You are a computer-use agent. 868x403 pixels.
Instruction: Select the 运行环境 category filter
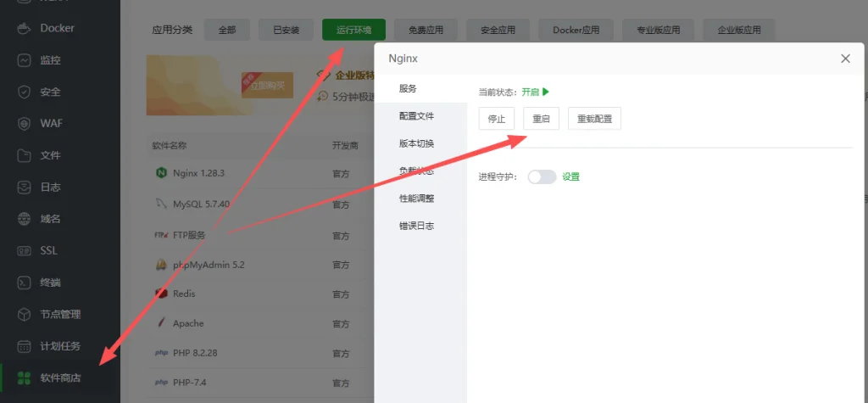point(353,30)
